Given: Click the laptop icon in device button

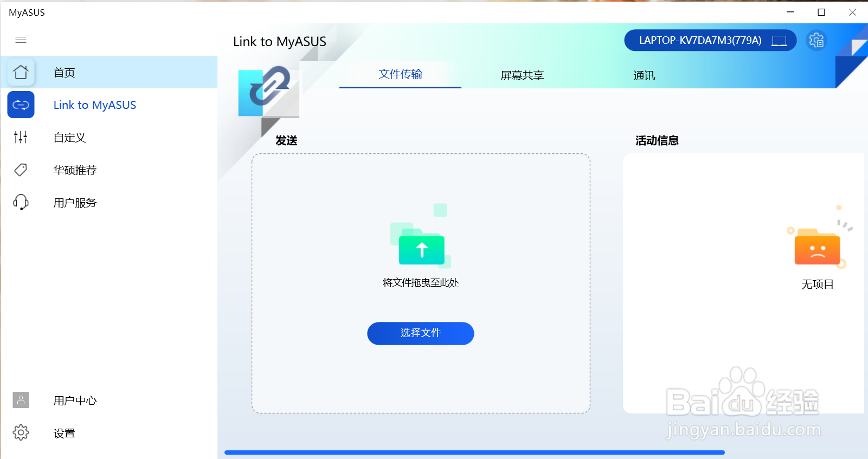Looking at the screenshot, I should click(x=779, y=41).
